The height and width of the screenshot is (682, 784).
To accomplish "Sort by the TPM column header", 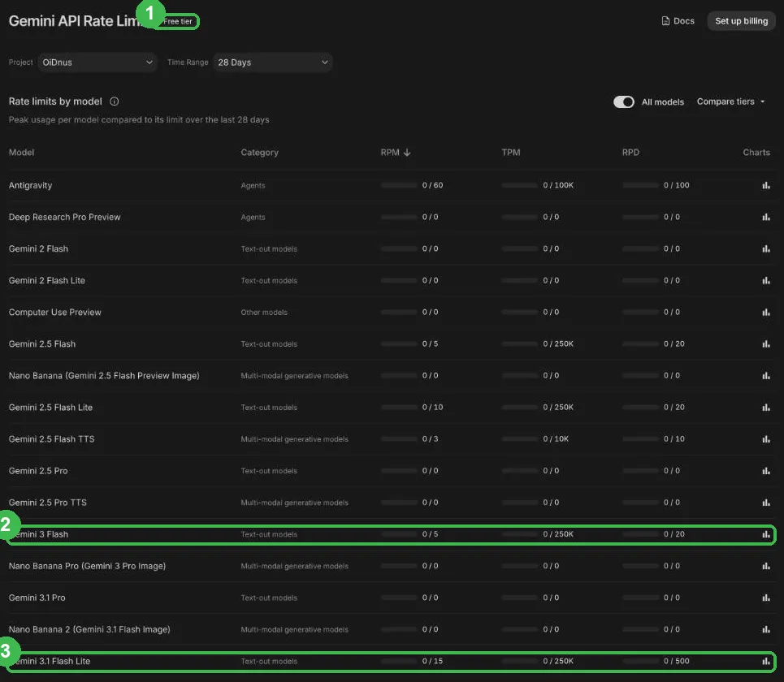I will (x=510, y=153).
